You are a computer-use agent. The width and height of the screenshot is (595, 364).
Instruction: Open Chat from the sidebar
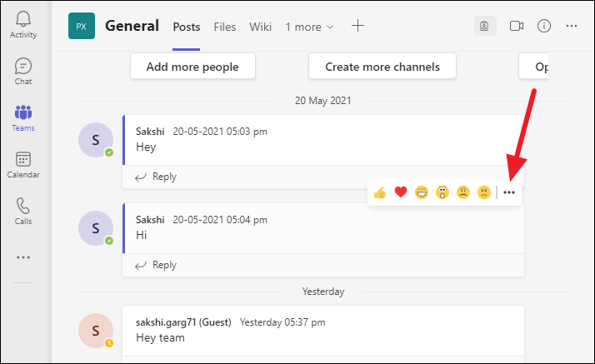[x=23, y=72]
